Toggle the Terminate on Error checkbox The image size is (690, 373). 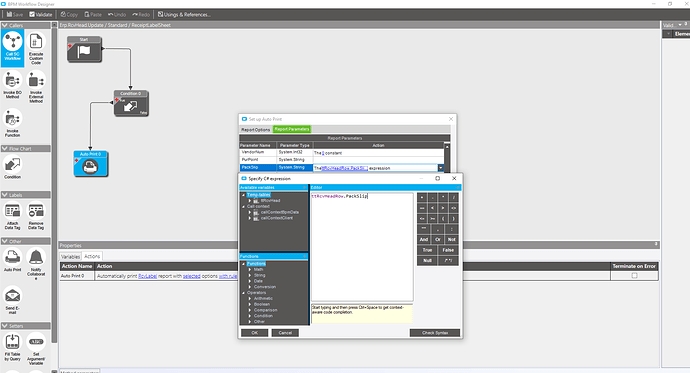634,276
